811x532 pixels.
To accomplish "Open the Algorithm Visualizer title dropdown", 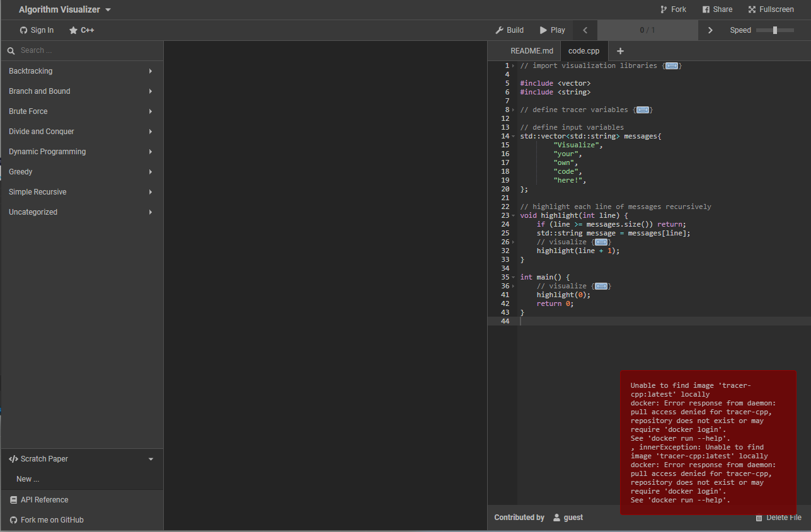I will [108, 9].
